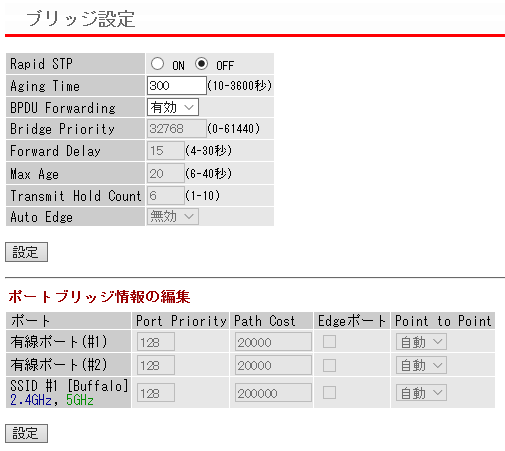This screenshot has width=505, height=451.
Task: Click the Edgeポート column header
Action: click(352, 321)
